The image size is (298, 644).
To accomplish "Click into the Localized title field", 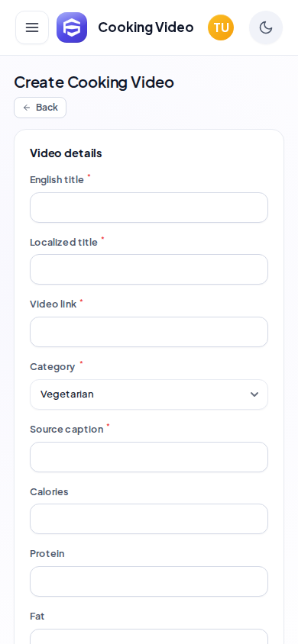I will pyautogui.click(x=149, y=269).
